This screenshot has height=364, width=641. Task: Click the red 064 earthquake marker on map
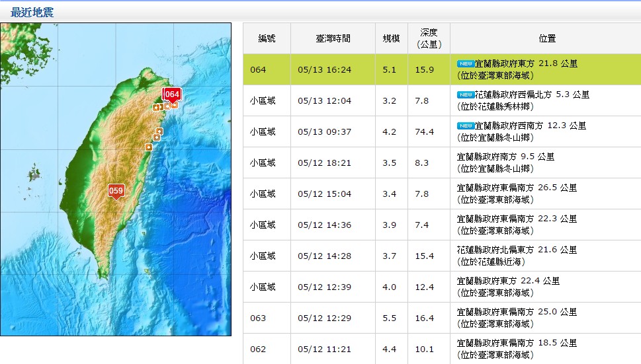pyautogui.click(x=172, y=94)
